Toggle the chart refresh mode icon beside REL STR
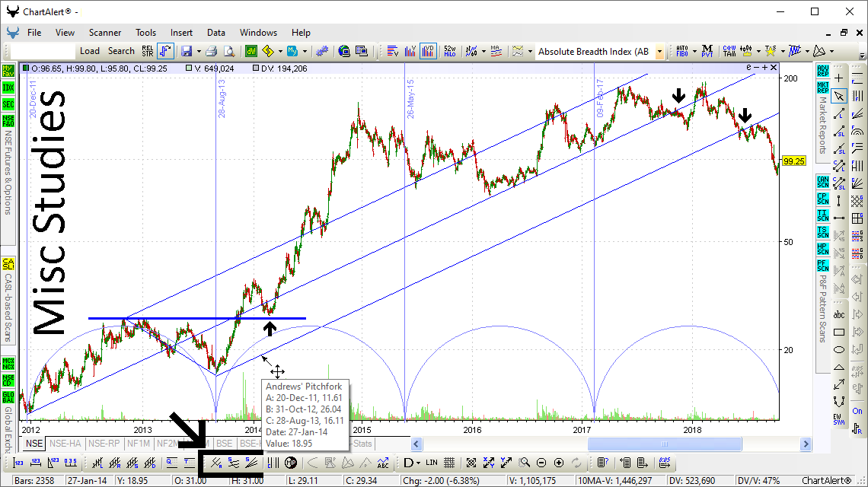The image size is (868, 487). coord(165,51)
